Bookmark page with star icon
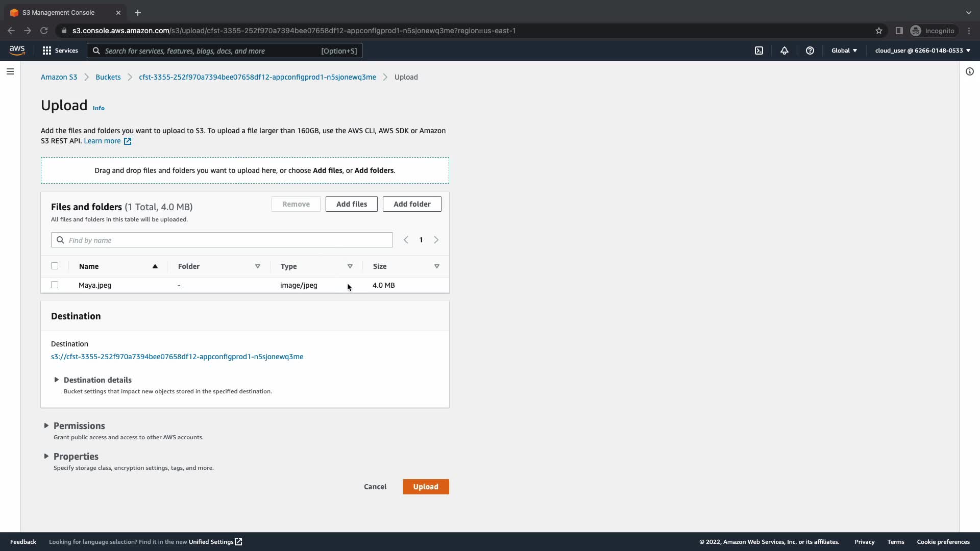Viewport: 980px width, 551px height. [x=879, y=31]
